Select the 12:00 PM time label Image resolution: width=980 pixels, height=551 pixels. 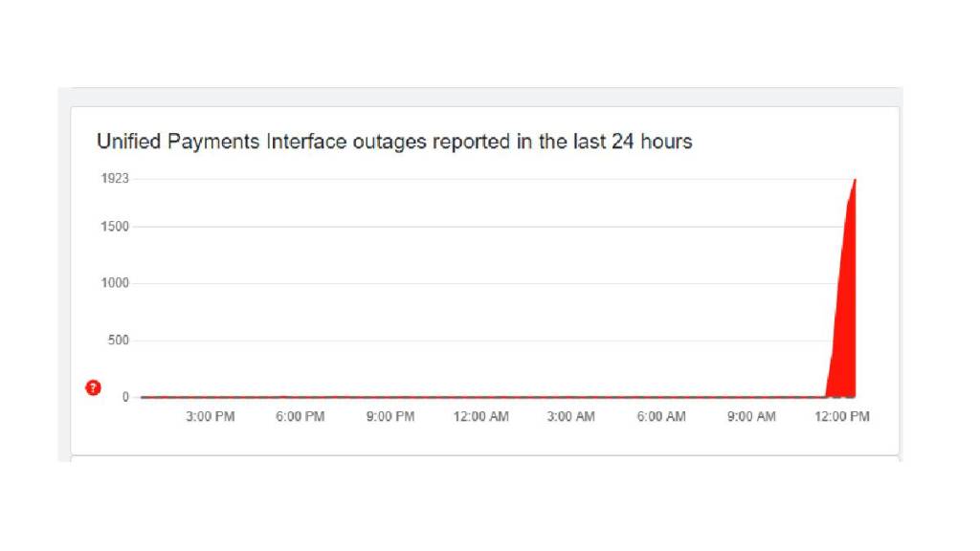(x=842, y=417)
